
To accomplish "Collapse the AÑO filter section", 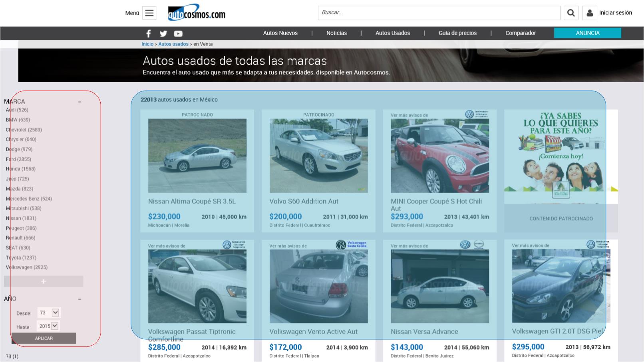I will pyautogui.click(x=80, y=299).
